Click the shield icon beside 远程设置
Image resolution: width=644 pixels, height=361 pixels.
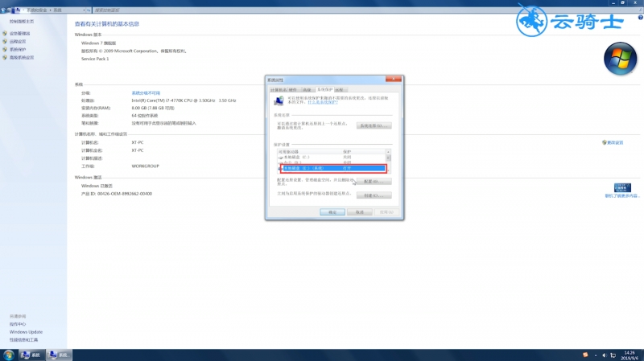(x=5, y=42)
